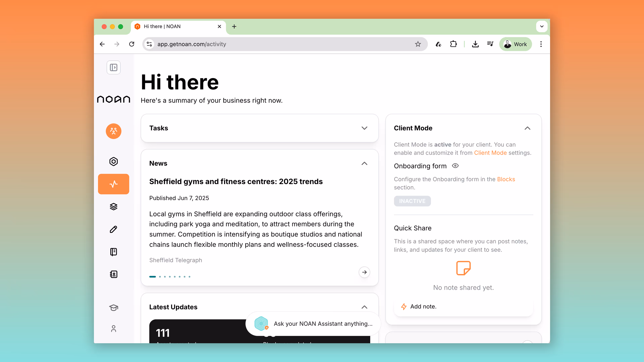Click the Quick Share heading

tap(413, 228)
